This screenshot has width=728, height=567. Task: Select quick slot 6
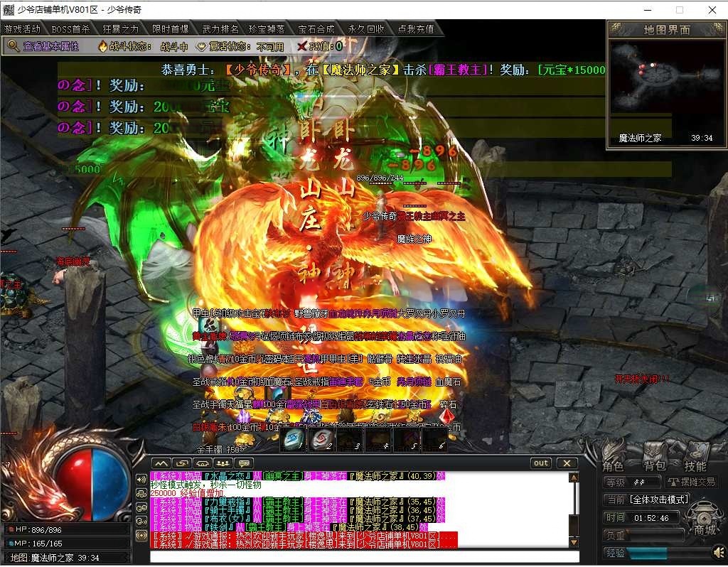click(434, 439)
